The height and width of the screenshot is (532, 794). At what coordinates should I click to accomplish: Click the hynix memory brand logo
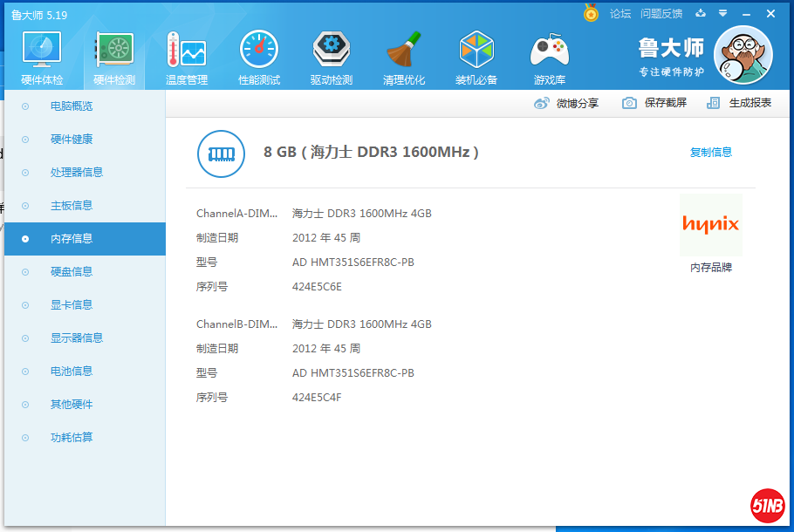(x=711, y=226)
